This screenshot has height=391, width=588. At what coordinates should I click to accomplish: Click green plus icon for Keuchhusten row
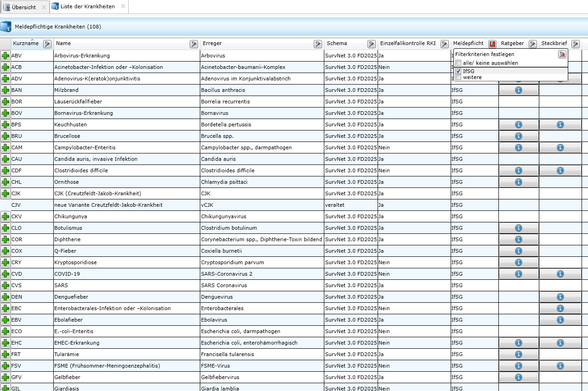6,125
